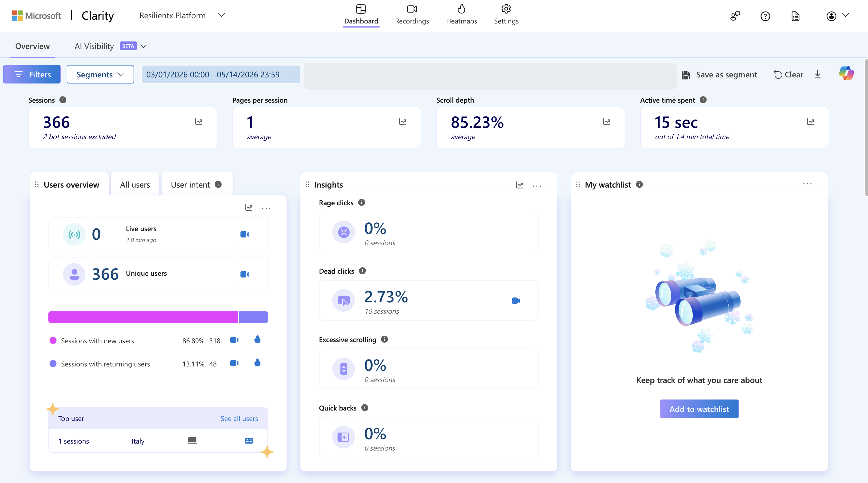
Task: Click the empty filter chips bar
Action: (x=490, y=76)
